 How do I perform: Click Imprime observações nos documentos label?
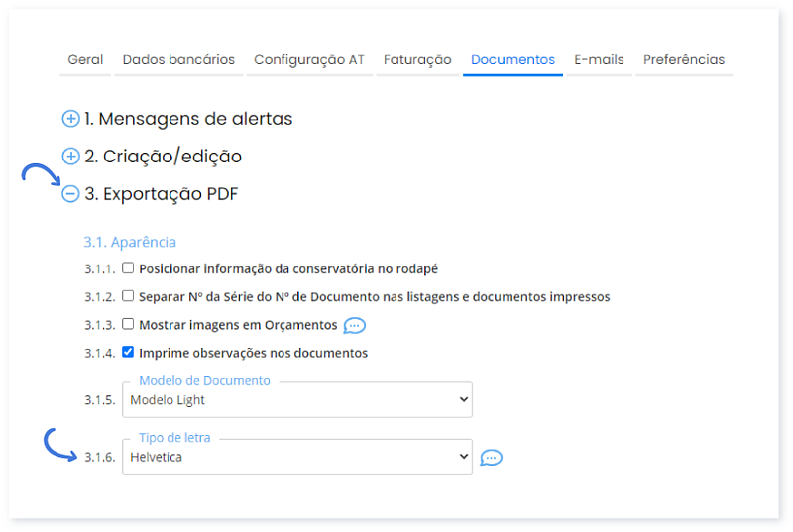[254, 353]
